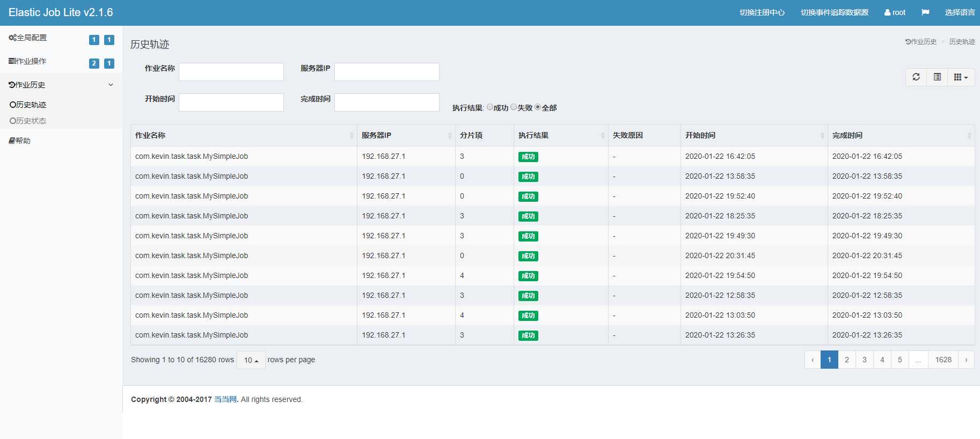Sort table by 服务器IP column

tap(406, 135)
